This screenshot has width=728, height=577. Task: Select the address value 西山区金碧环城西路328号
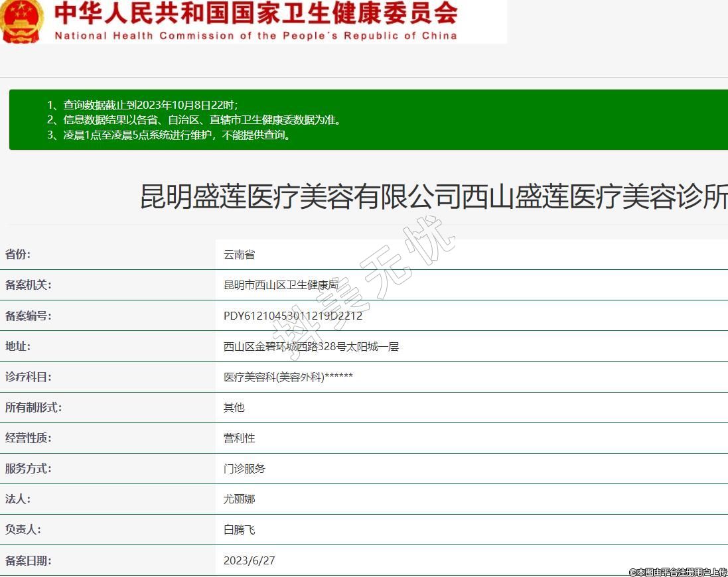click(x=311, y=346)
